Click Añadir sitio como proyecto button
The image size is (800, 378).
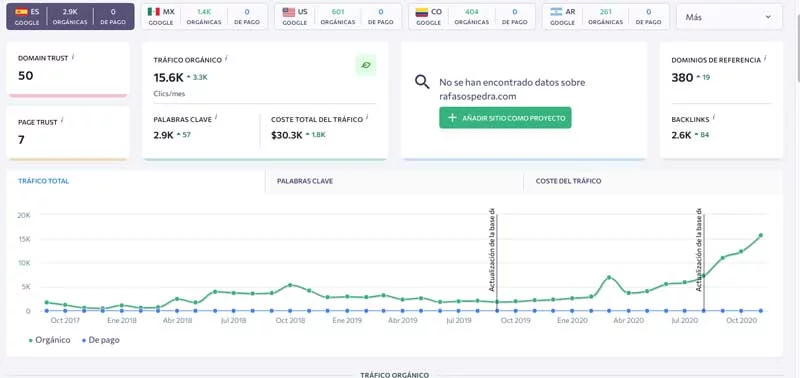(x=505, y=118)
